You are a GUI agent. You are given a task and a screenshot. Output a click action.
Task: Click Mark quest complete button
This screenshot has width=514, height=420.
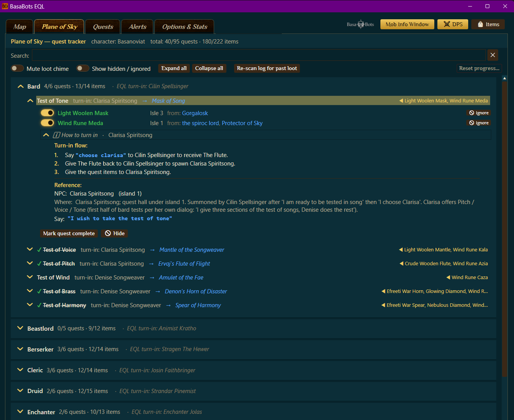pyautogui.click(x=69, y=233)
